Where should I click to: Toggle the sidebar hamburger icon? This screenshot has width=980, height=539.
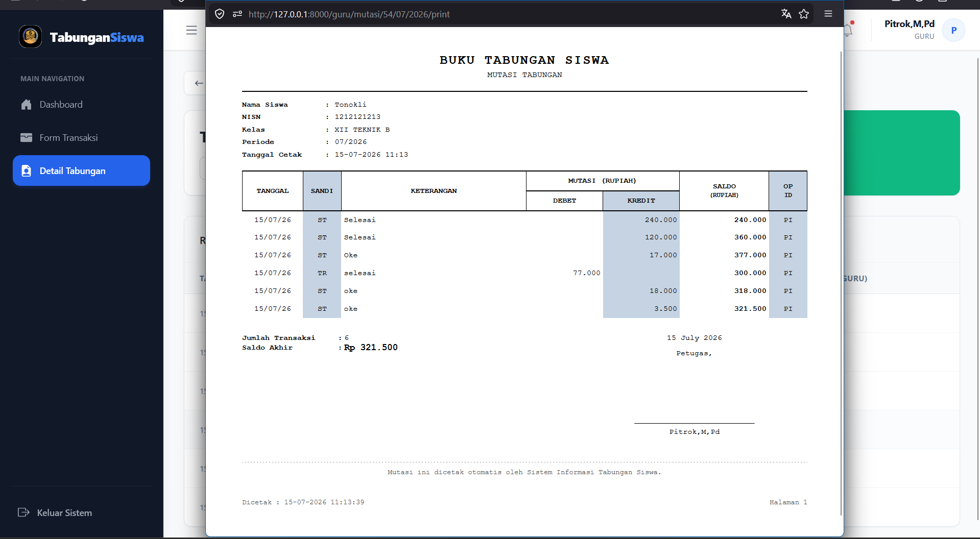[x=192, y=30]
